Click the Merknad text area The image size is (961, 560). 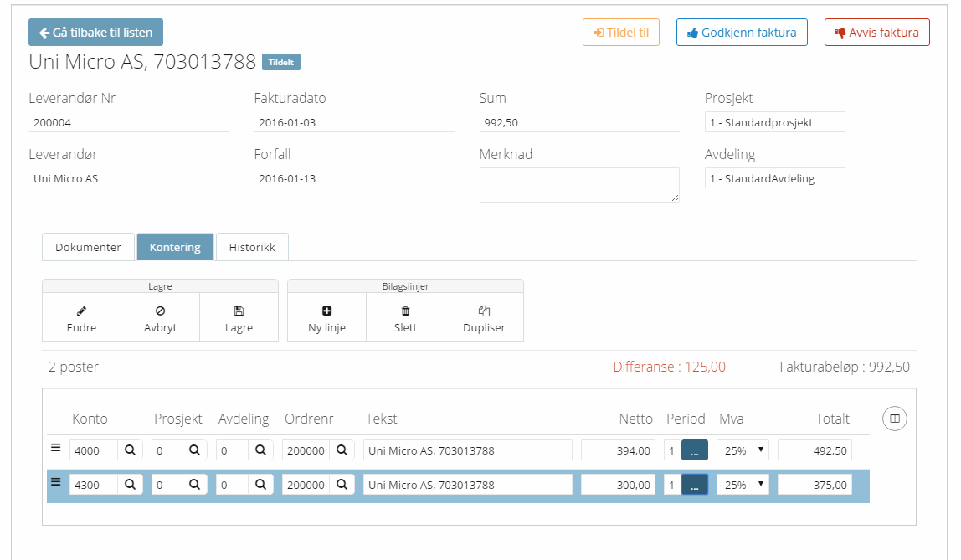click(578, 184)
